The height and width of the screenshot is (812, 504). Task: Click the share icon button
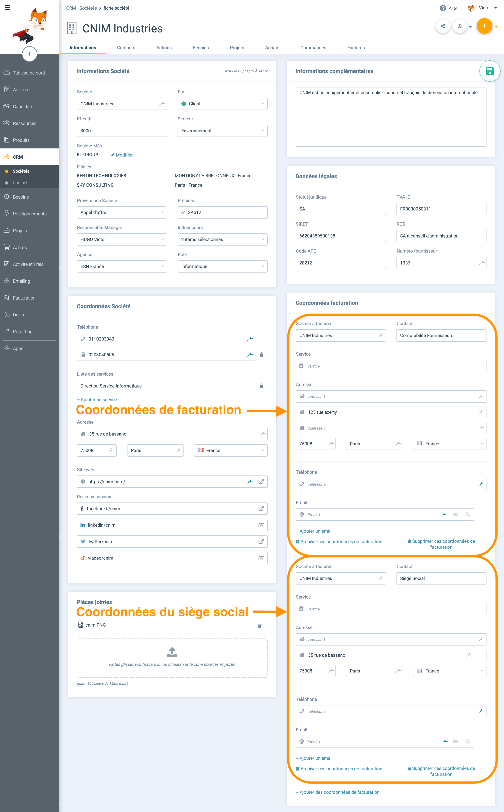click(x=443, y=26)
